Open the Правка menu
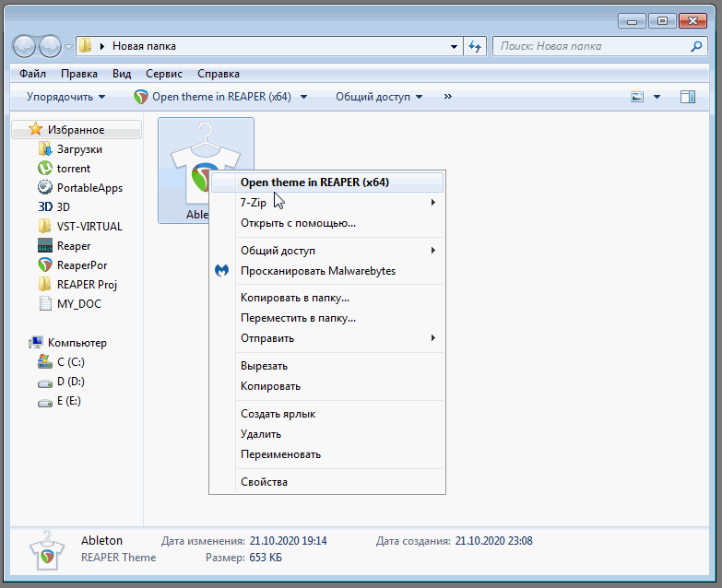This screenshot has height=588, width=722. tap(79, 74)
